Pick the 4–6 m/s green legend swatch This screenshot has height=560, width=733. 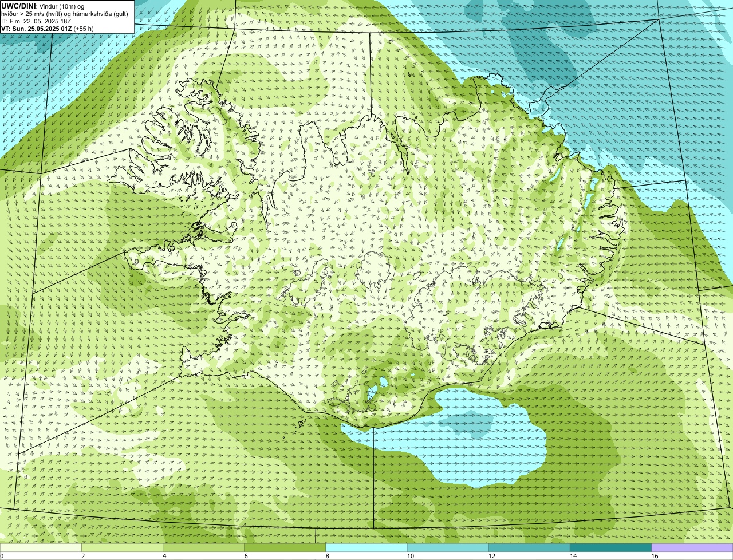point(203,547)
